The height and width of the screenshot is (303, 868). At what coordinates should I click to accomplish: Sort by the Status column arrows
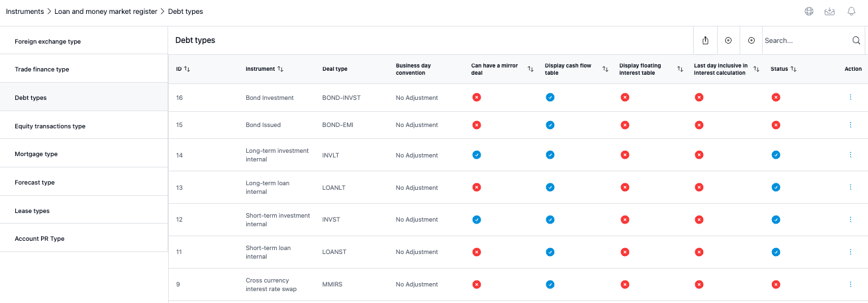click(793, 69)
